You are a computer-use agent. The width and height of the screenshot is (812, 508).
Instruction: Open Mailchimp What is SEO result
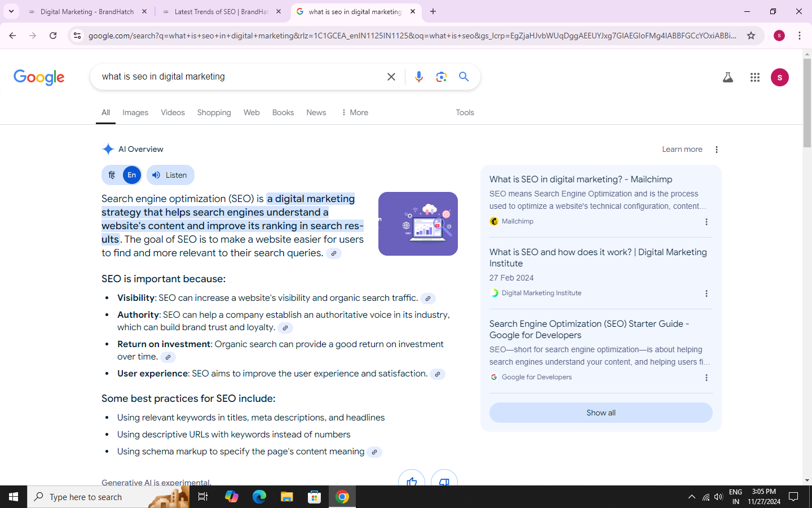coord(581,179)
